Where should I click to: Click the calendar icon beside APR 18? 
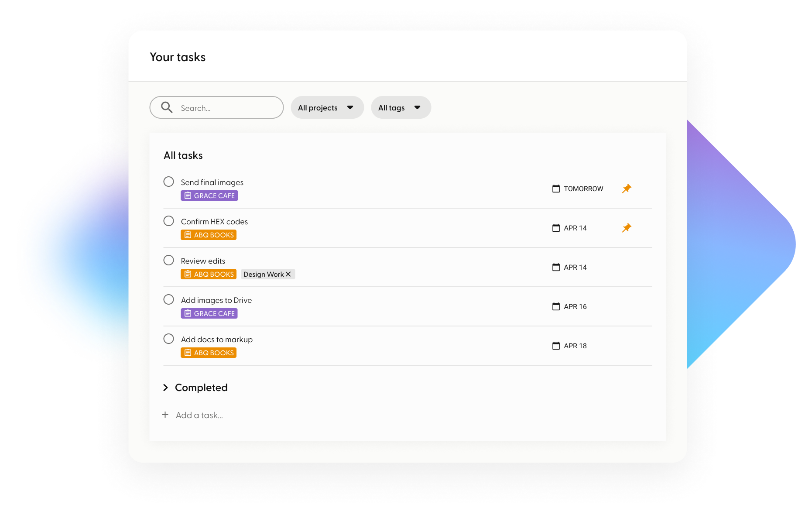point(556,346)
